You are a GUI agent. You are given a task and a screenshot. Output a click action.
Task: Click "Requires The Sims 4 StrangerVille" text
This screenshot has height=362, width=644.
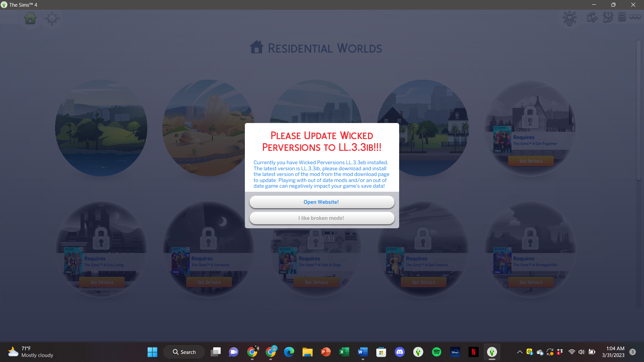point(535,261)
